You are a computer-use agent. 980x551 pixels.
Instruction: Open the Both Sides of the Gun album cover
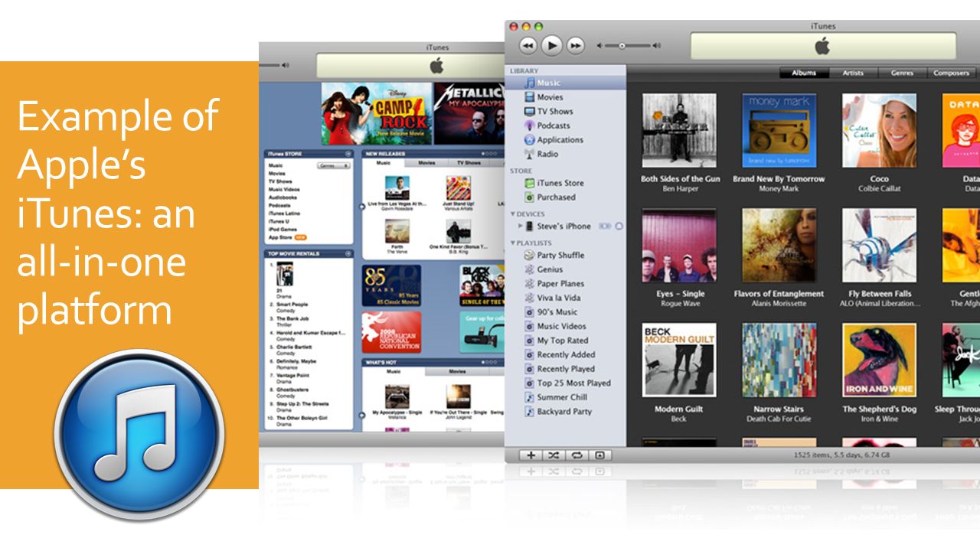click(679, 130)
